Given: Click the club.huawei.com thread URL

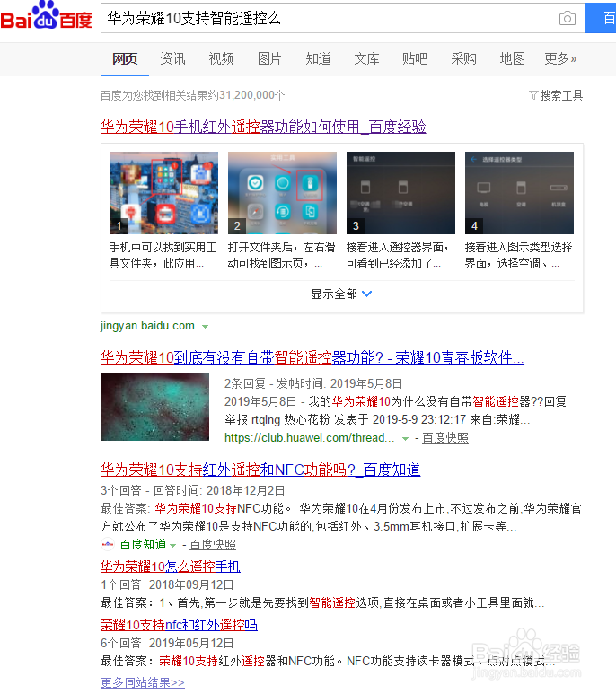Looking at the screenshot, I should coord(309,438).
